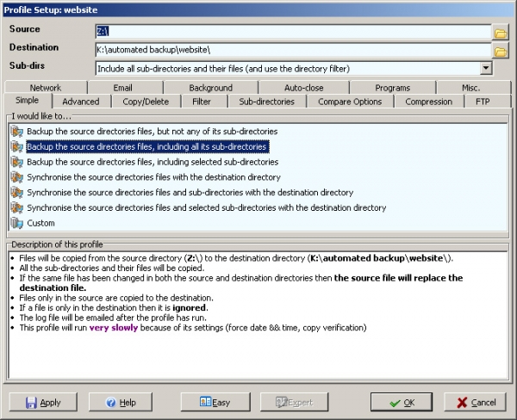The image size is (517, 420).
Task: Click icon for 'Backup including selected sub-directories'
Action: (16, 162)
